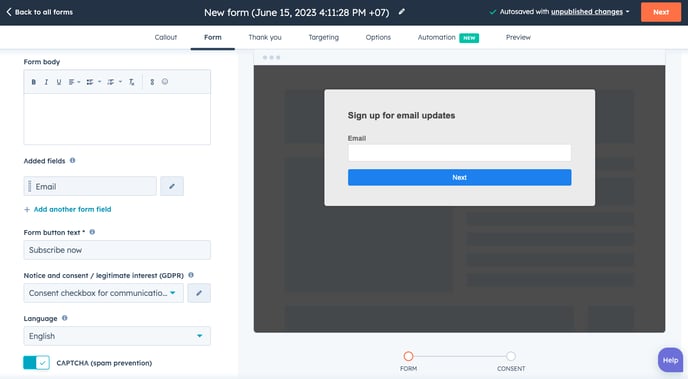Click the orange Next button in header
This screenshot has width=688, height=379.
click(661, 12)
